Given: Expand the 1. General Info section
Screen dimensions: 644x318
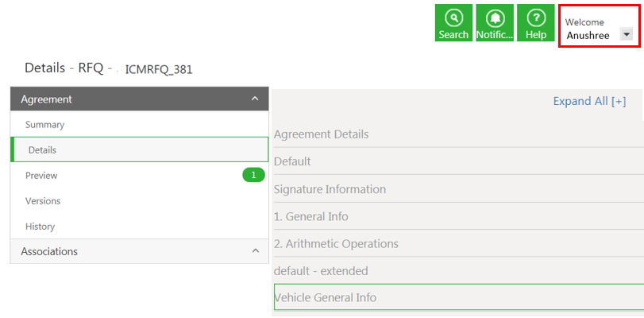Looking at the screenshot, I should 310,216.
